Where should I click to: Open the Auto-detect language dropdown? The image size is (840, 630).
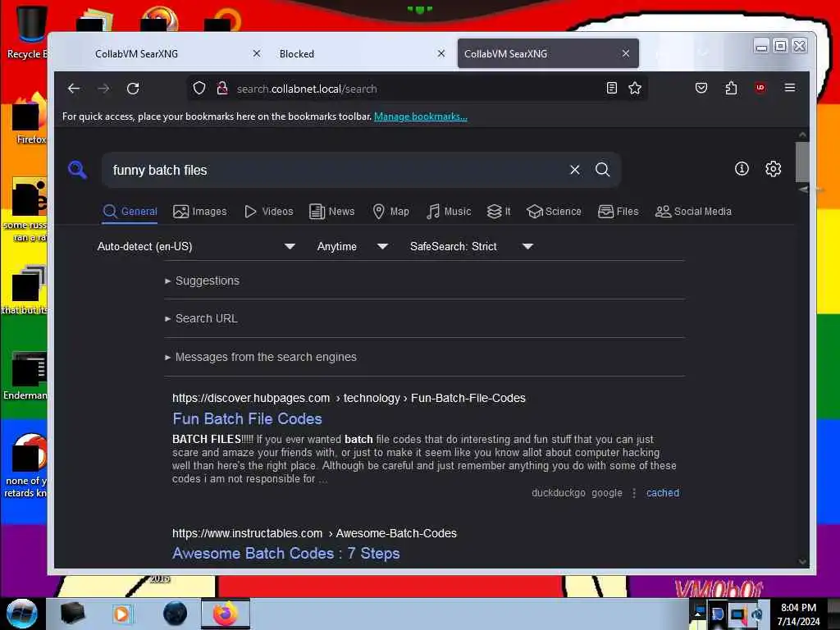[x=196, y=246]
